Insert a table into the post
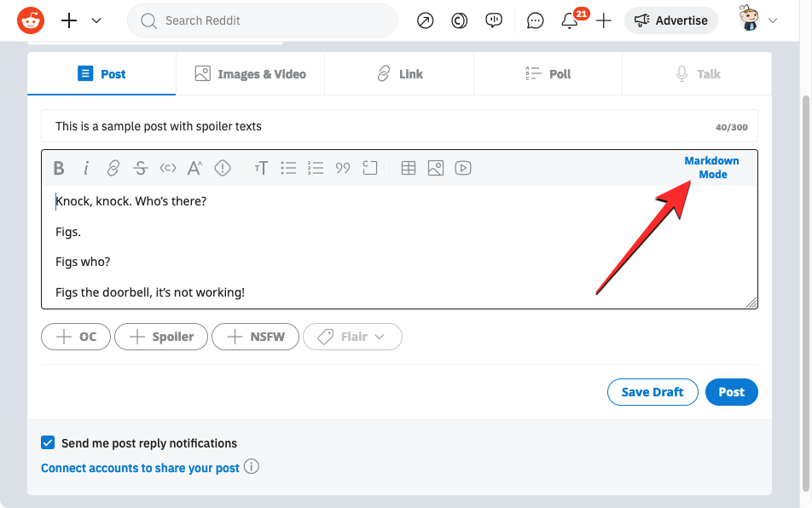The height and width of the screenshot is (508, 812). pyautogui.click(x=409, y=169)
